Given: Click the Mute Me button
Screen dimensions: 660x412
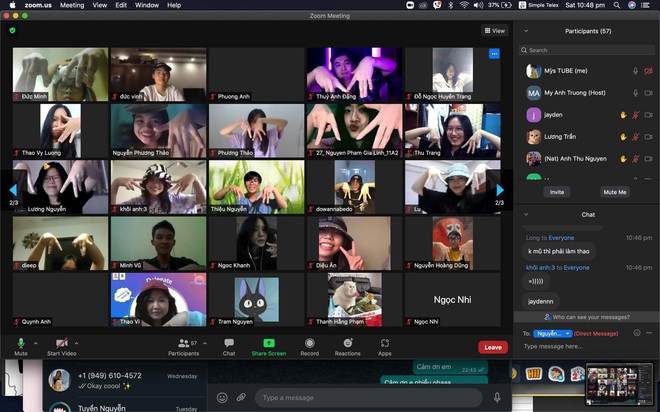Looking at the screenshot, I should [x=615, y=192].
